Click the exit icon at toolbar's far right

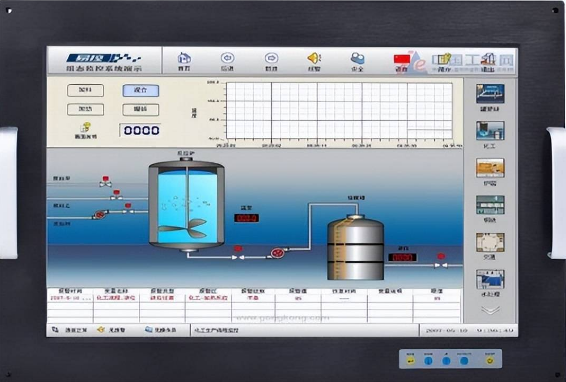click(x=488, y=59)
